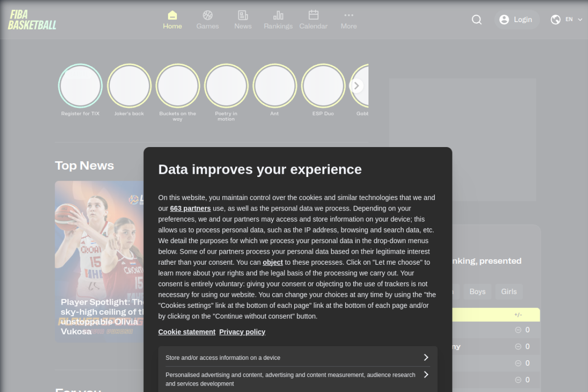Select the Boys ranking tab
The image size is (588, 392).
477,291
